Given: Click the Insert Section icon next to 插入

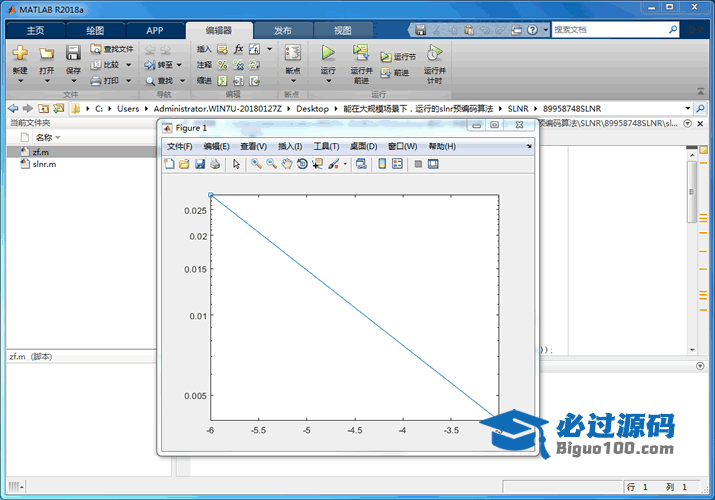Looking at the screenshot, I should [223, 49].
